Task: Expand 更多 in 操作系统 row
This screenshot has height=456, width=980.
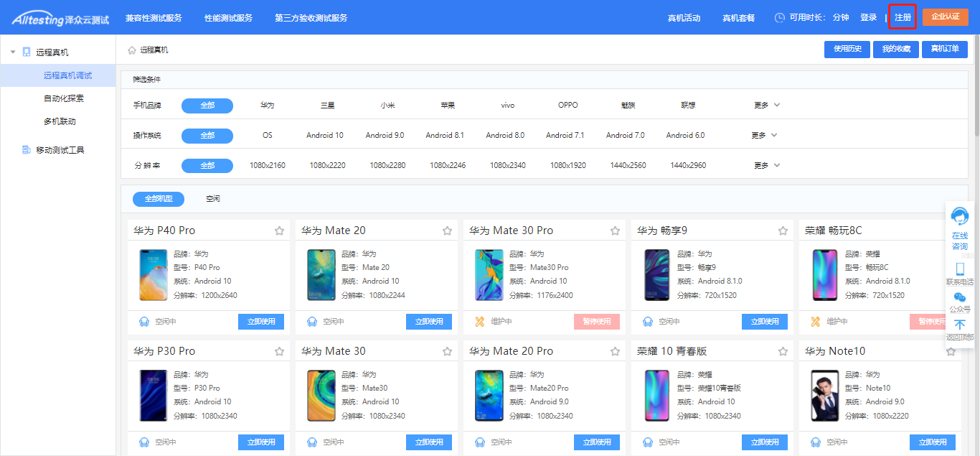Action: (x=765, y=136)
